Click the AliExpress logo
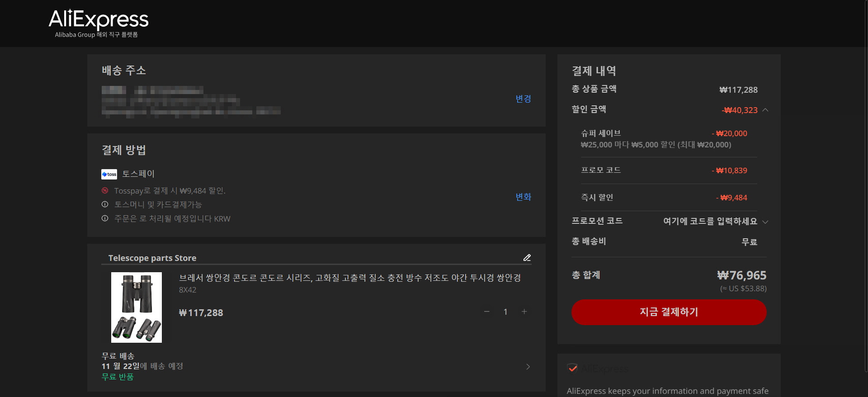 (x=99, y=24)
